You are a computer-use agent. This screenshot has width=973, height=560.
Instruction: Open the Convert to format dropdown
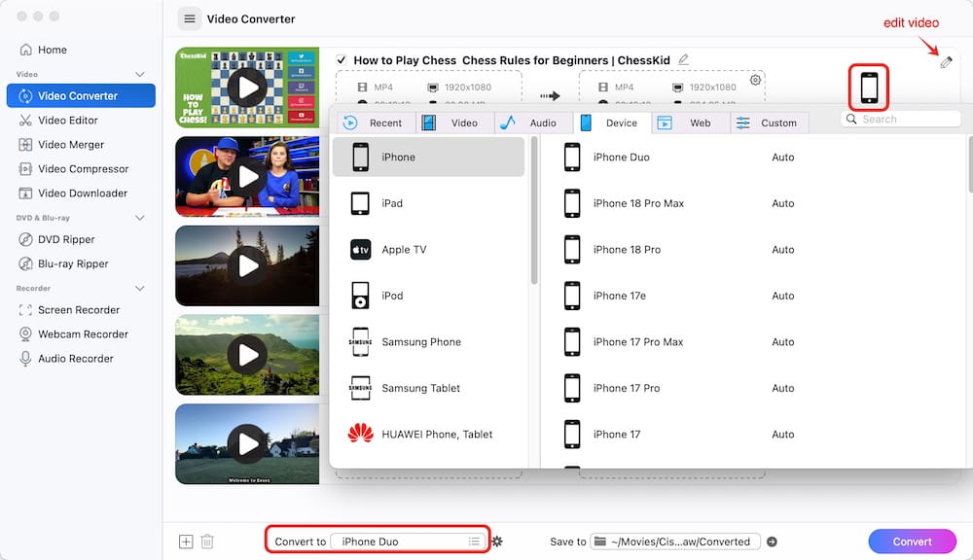click(x=407, y=542)
